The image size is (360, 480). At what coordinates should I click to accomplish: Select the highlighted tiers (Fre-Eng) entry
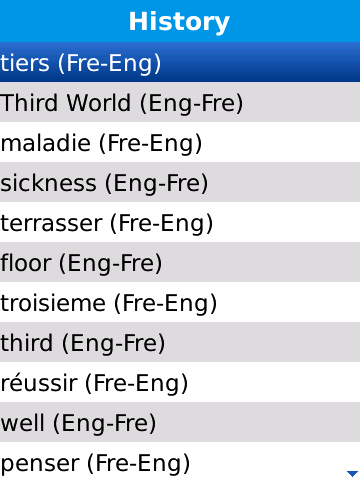point(180,62)
